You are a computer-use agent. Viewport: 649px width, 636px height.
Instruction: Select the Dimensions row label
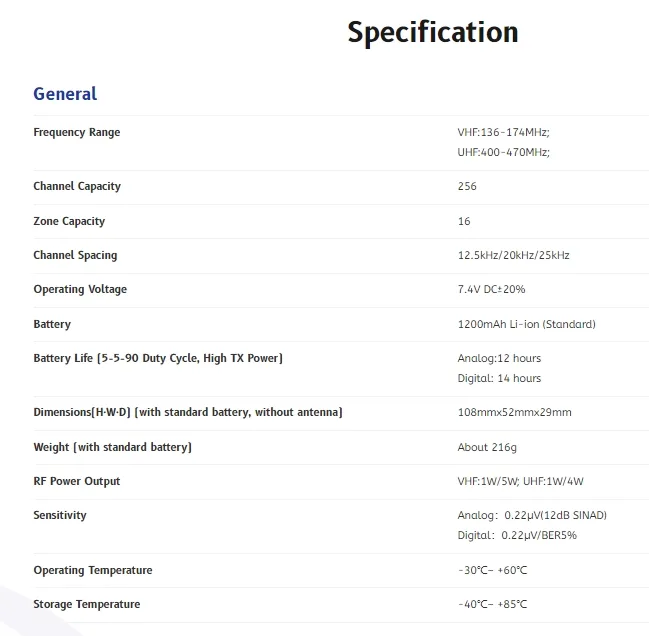[x=188, y=412]
